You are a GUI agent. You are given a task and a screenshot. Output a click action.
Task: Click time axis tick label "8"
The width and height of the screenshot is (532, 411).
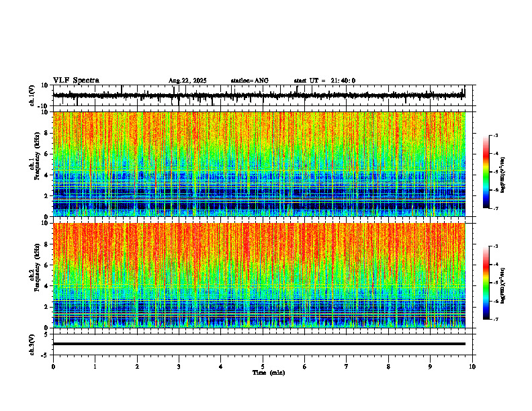388,367
